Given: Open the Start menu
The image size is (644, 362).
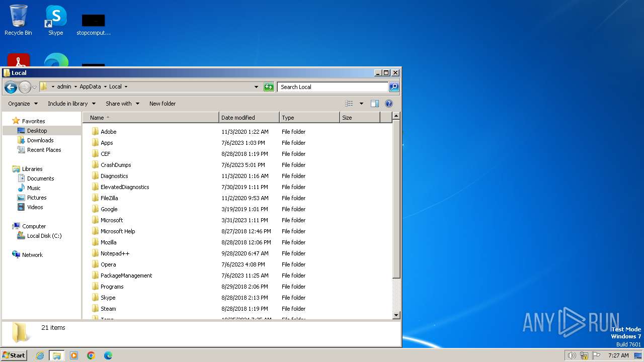Looking at the screenshot, I should tap(14, 355).
